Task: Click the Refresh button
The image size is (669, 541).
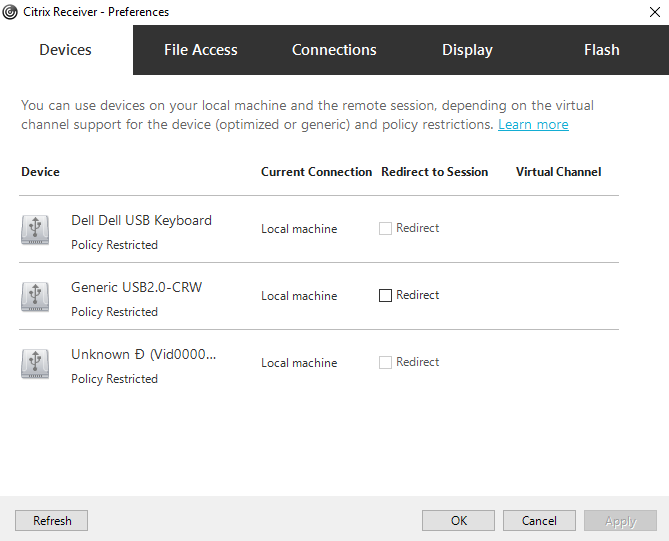Action: point(52,521)
